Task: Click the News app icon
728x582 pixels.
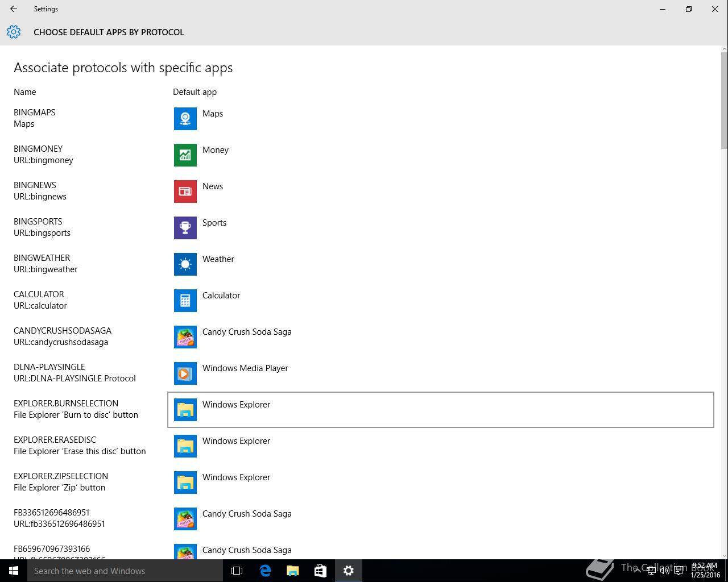Action: [185, 192]
